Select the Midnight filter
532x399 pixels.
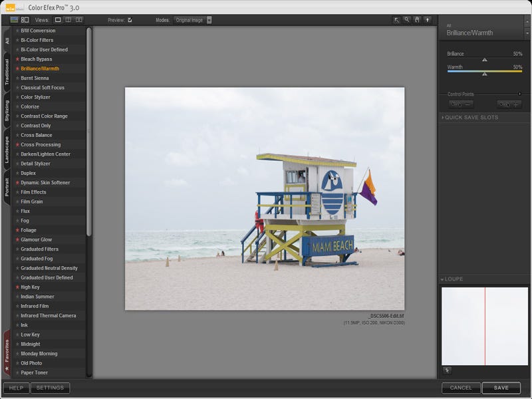(30, 344)
